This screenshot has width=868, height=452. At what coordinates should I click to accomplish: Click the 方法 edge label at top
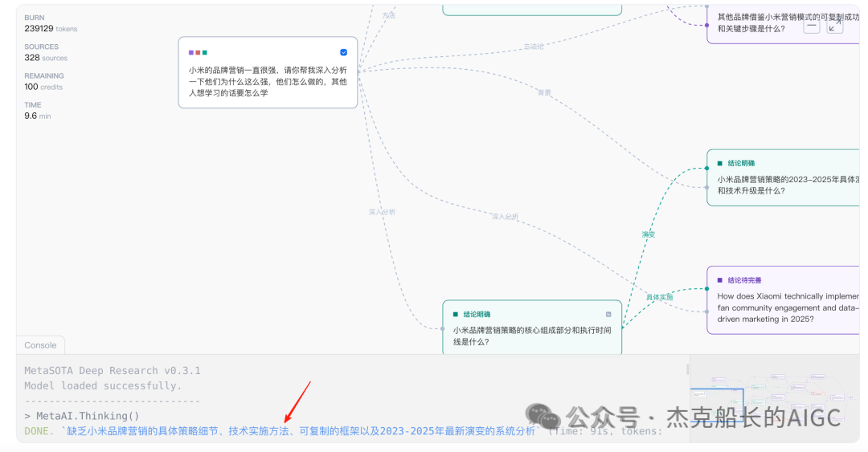pyautogui.click(x=389, y=15)
